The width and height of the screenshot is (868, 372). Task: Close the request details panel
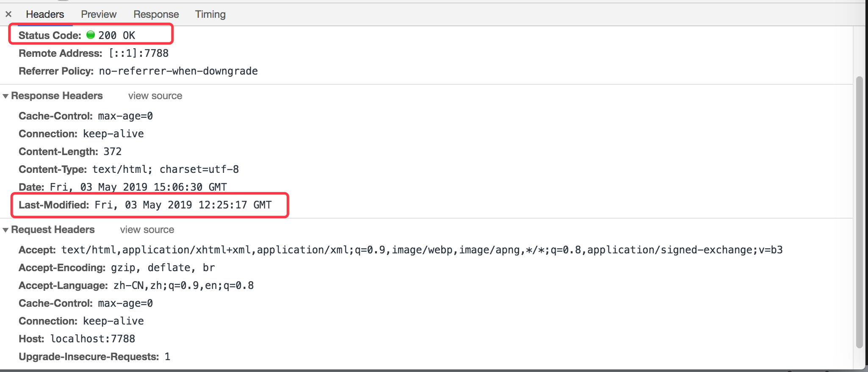point(8,14)
